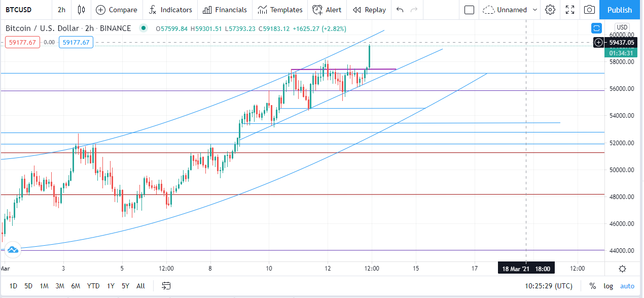Select the 5D time range

28,286
